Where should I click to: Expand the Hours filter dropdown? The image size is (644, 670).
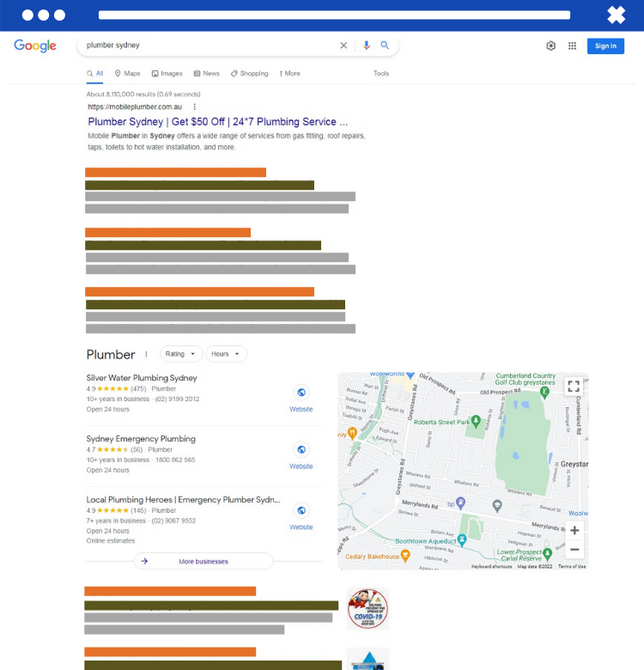tap(227, 354)
